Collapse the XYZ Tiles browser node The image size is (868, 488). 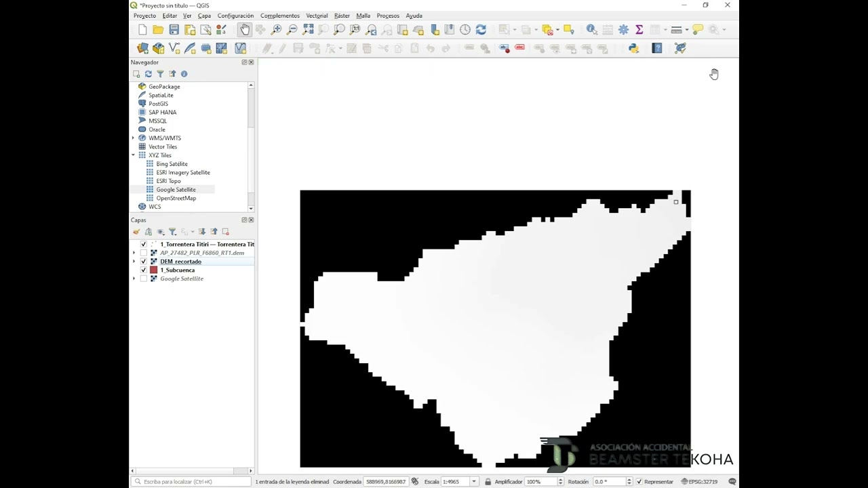(x=134, y=155)
